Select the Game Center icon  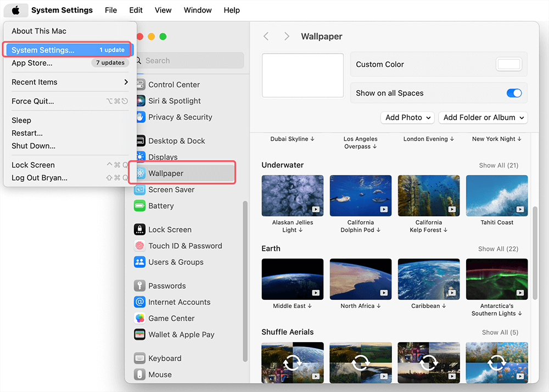[x=139, y=318]
